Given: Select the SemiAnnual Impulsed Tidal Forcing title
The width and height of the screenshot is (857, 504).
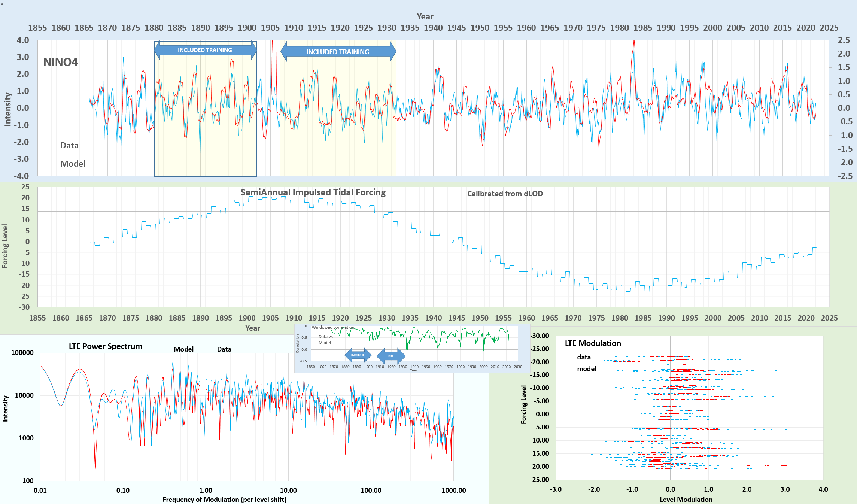Looking at the screenshot, I should 313,192.
